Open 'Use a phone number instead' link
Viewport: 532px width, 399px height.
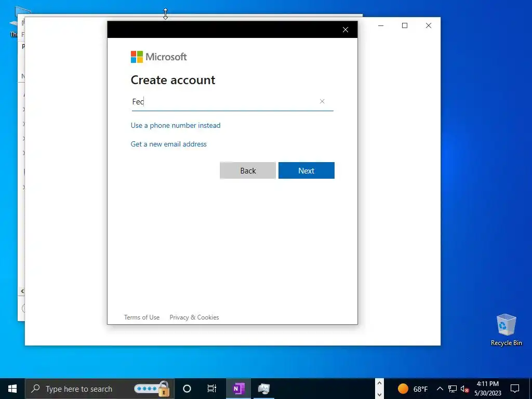point(176,125)
